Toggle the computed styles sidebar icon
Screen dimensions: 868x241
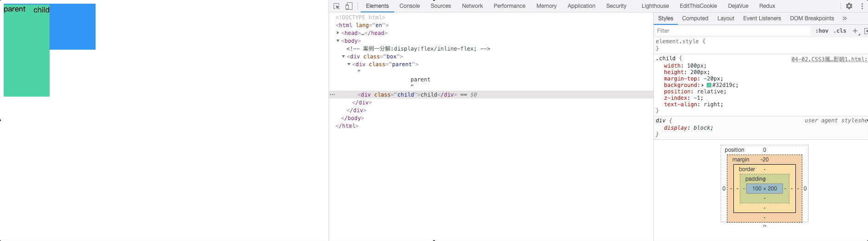[x=866, y=31]
